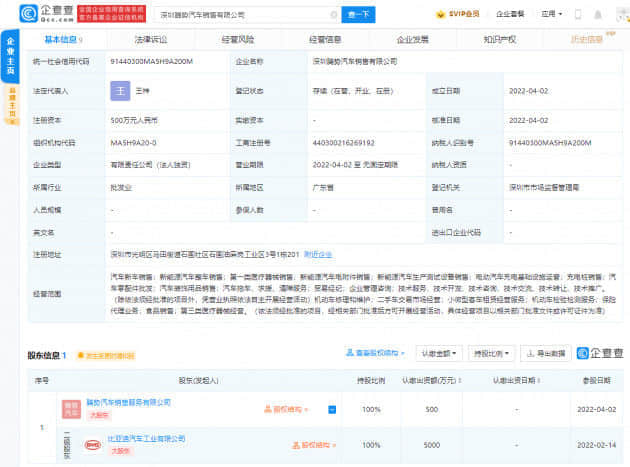The image size is (630, 467).
Task: Open shareholder 比亚迪汽车工业有限公司 link
Action: [146, 438]
